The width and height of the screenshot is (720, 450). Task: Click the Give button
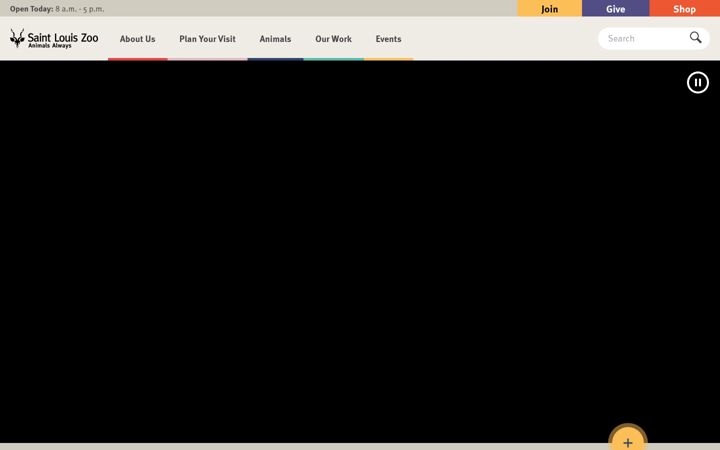click(615, 8)
